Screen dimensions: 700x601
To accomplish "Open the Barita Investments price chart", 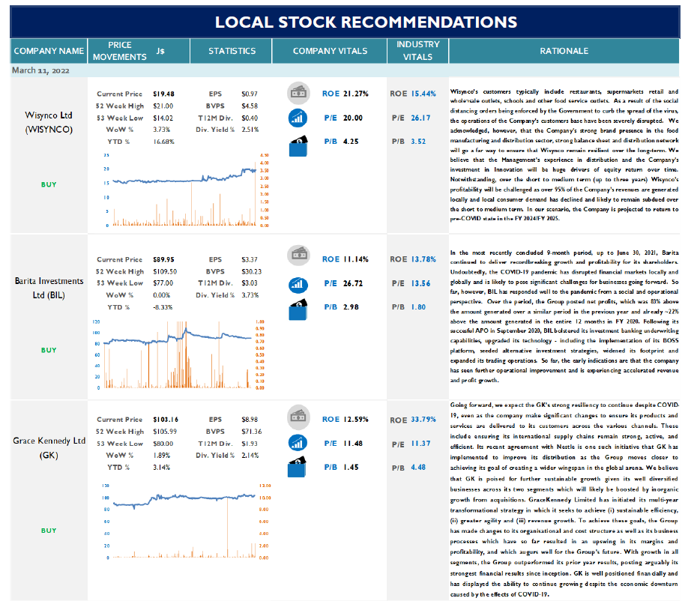I will (x=179, y=355).
